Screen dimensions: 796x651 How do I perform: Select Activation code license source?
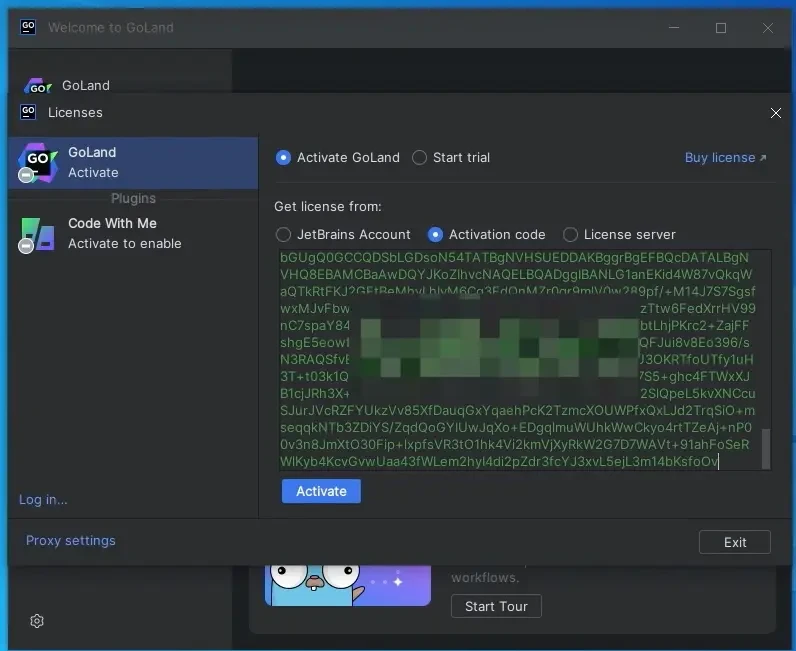coord(435,234)
